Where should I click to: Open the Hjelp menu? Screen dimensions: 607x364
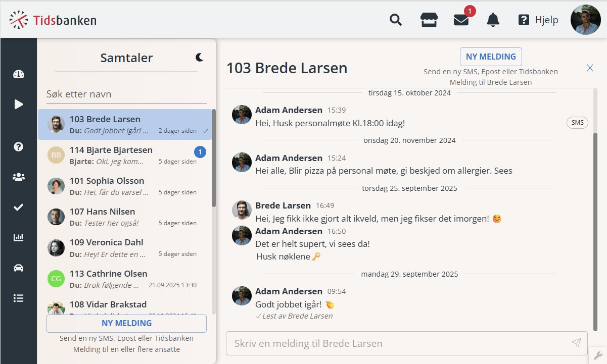[538, 20]
